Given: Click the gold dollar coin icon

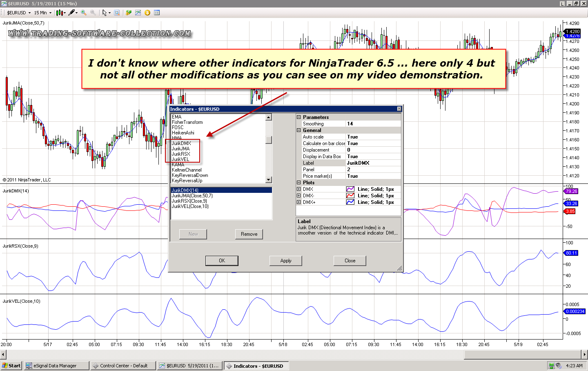Looking at the screenshot, I should 147,13.
